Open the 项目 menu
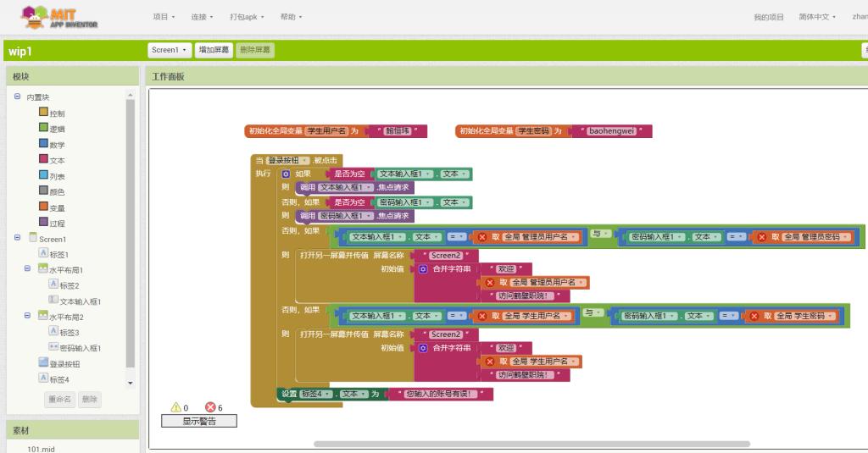 (x=164, y=17)
